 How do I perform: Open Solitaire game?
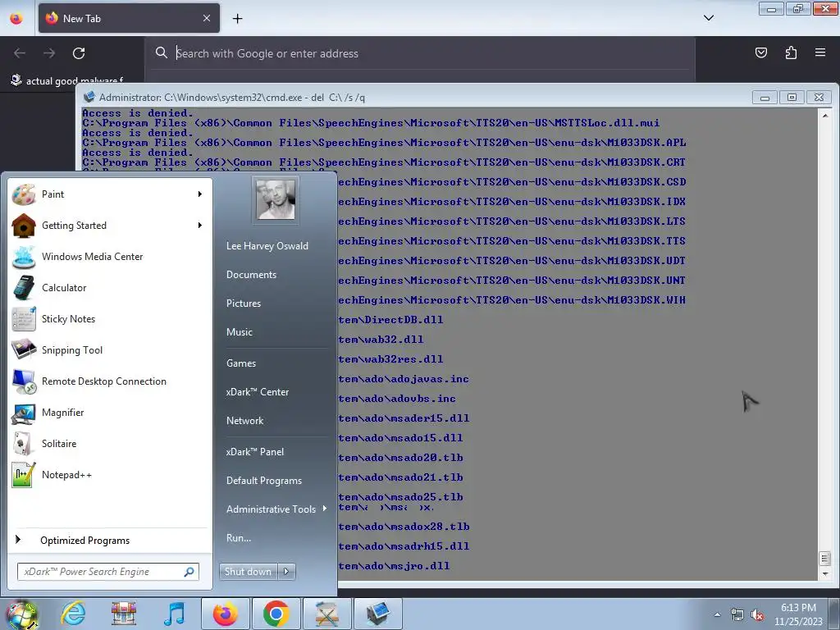pos(110,443)
